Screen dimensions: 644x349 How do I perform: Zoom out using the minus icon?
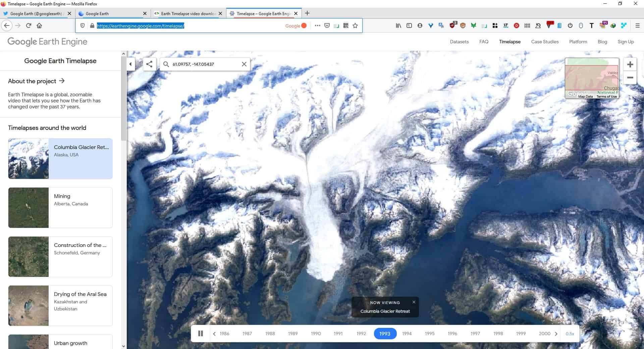click(x=630, y=78)
